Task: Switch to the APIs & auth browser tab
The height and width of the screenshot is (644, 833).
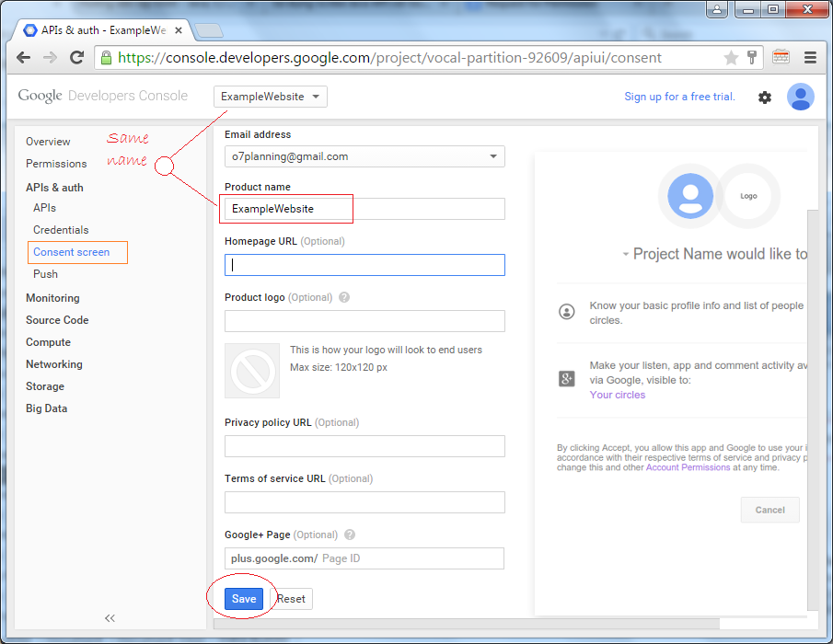Action: point(101,30)
